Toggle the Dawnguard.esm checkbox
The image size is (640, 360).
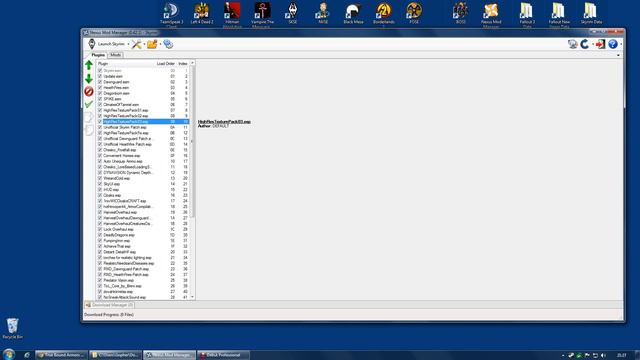pyautogui.click(x=100, y=82)
